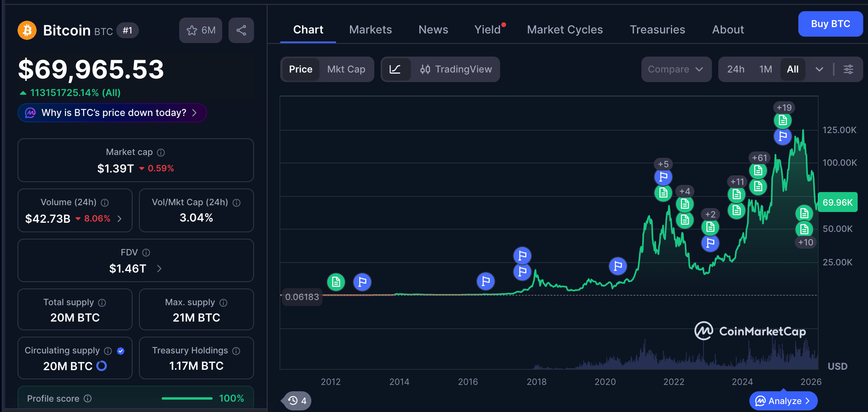Open the Treasuries tab
The height and width of the screenshot is (412, 868).
click(657, 29)
